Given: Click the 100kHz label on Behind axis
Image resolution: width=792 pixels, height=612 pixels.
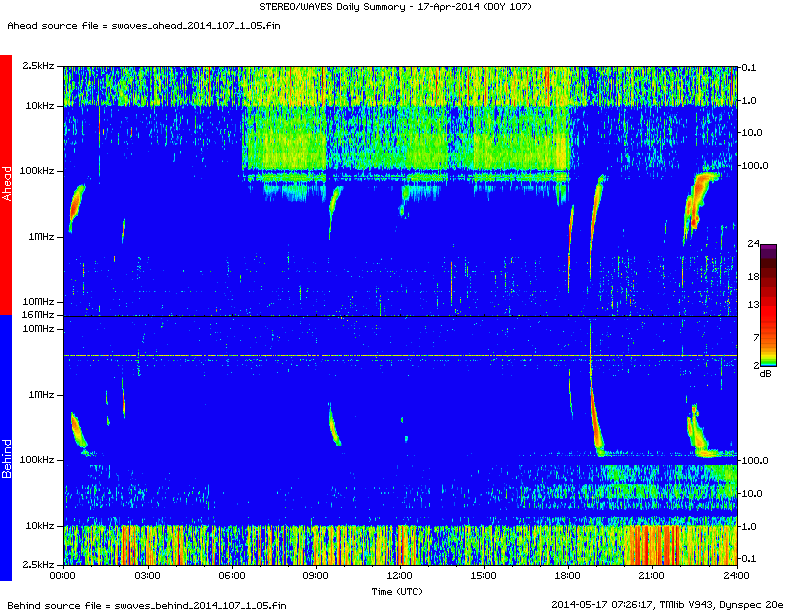Looking at the screenshot, I should [x=37, y=460].
